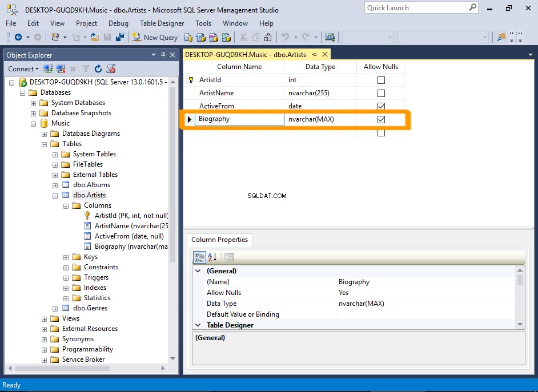This screenshot has width=538, height=392.
Task: Expand the Database Diagrams folder
Action: coord(44,134)
